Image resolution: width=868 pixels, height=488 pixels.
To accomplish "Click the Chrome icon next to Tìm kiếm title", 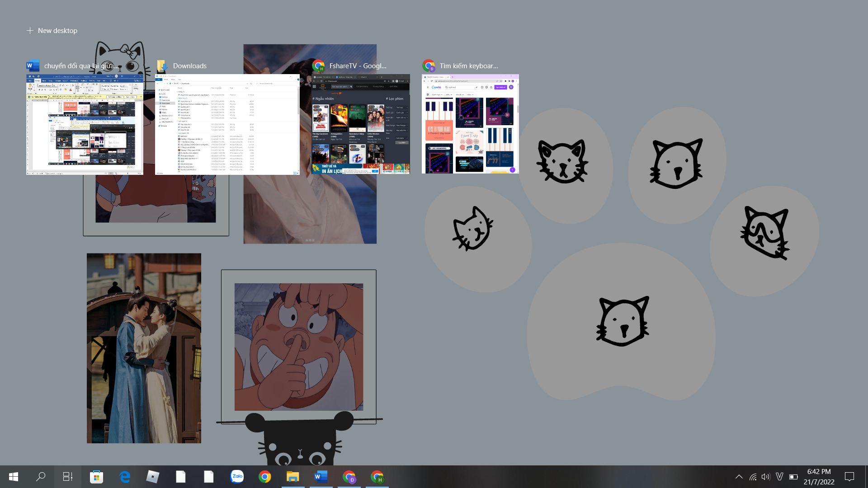I will click(429, 66).
